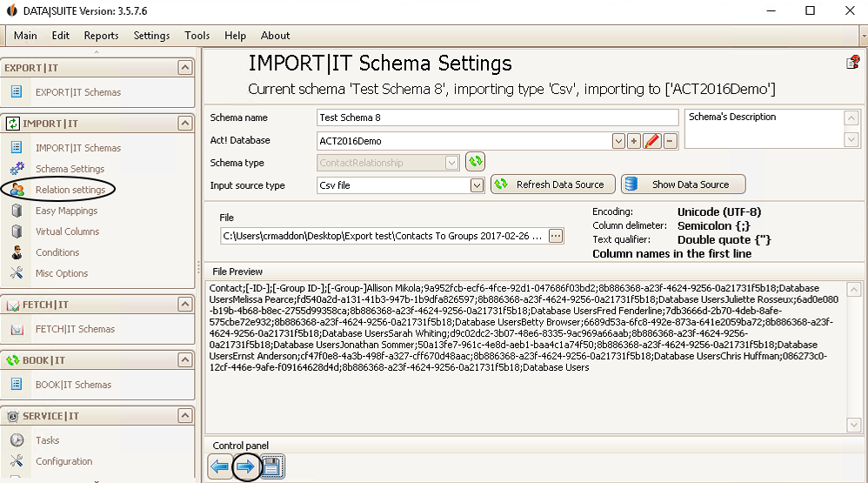This screenshot has height=483, width=868.
Task: Open EXPORT|IT Schemas icon in sidebar
Action: (x=17, y=91)
